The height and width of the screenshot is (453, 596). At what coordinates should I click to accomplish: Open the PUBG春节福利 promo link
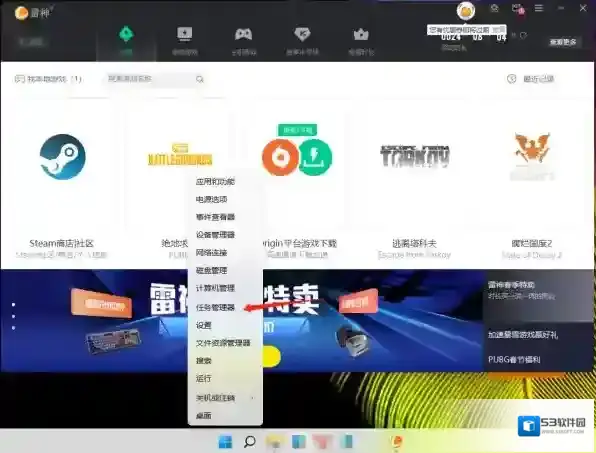pos(514,359)
